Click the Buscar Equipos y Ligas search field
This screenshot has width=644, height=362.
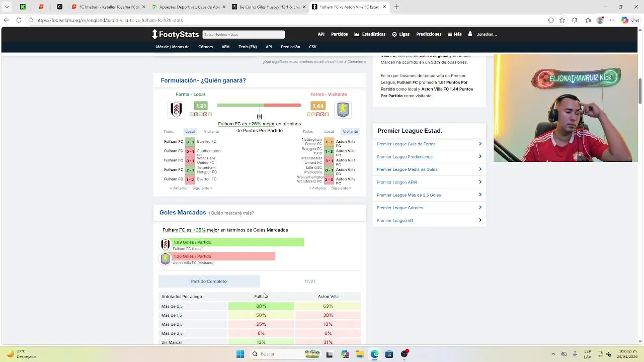coord(244,34)
